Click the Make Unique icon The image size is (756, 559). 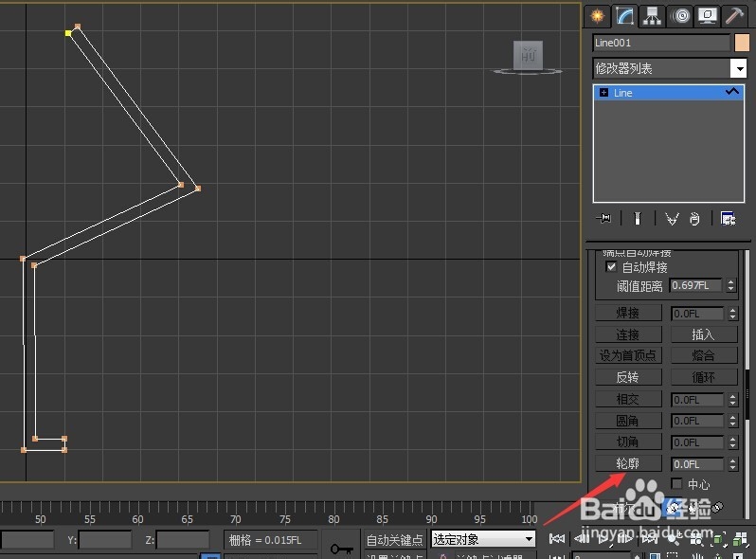tap(672, 219)
